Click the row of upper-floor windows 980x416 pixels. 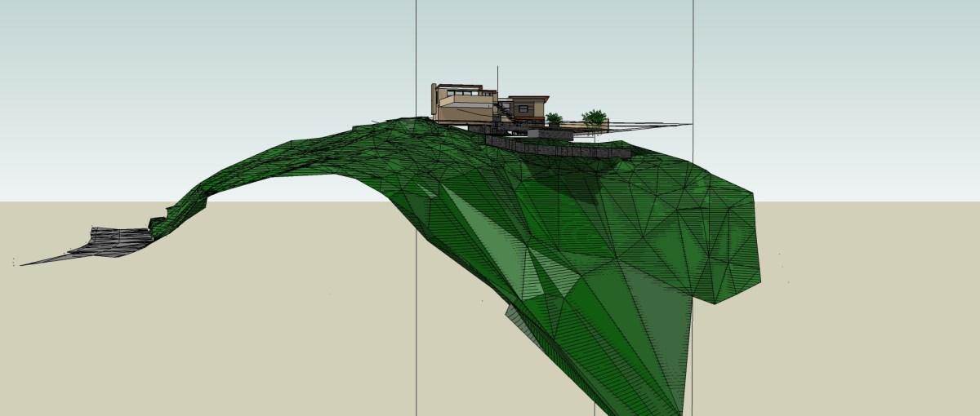click(465, 93)
